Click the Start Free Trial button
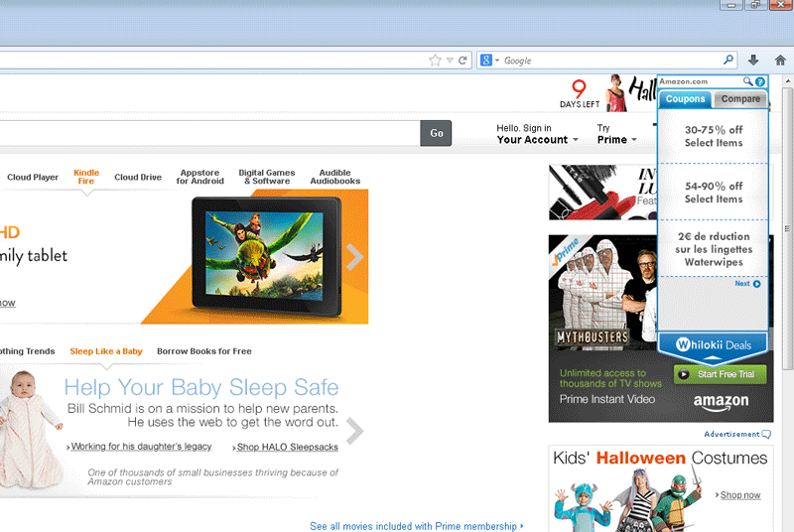Viewport: 794px width, 532px height. coord(720,374)
